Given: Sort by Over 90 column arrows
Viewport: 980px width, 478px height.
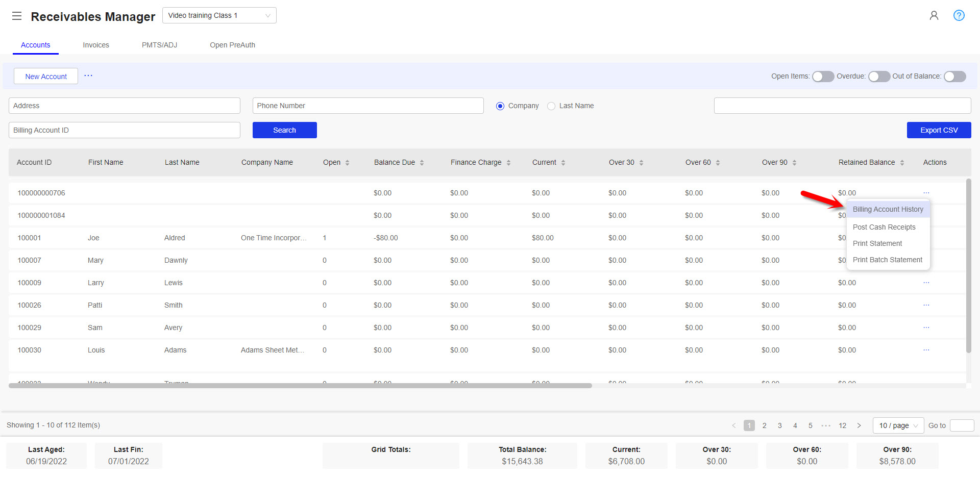Looking at the screenshot, I should coord(794,163).
